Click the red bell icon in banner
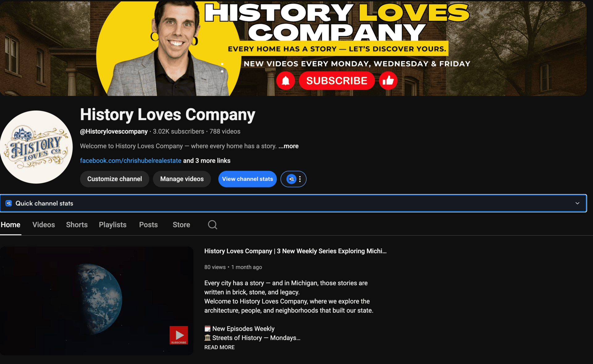The image size is (593, 364). pyautogui.click(x=285, y=81)
